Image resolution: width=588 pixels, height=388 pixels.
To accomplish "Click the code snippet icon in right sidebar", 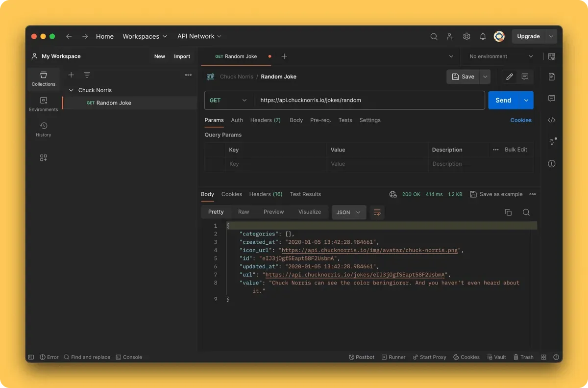I will (552, 120).
